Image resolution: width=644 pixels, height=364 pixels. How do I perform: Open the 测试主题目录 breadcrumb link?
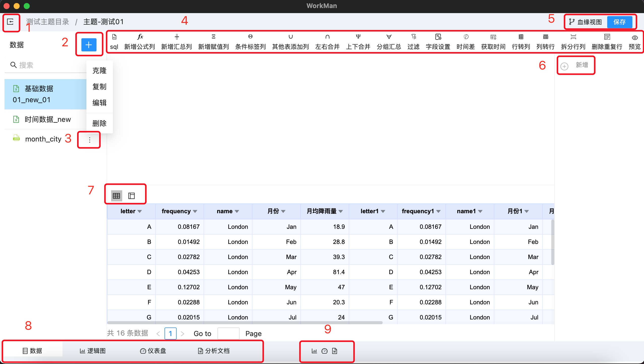pyautogui.click(x=48, y=22)
